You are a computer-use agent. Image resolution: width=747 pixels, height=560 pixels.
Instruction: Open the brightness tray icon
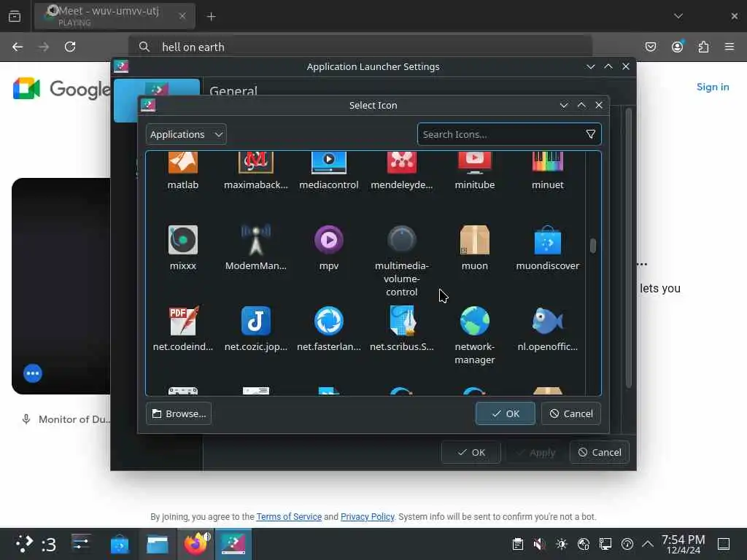[x=562, y=544]
